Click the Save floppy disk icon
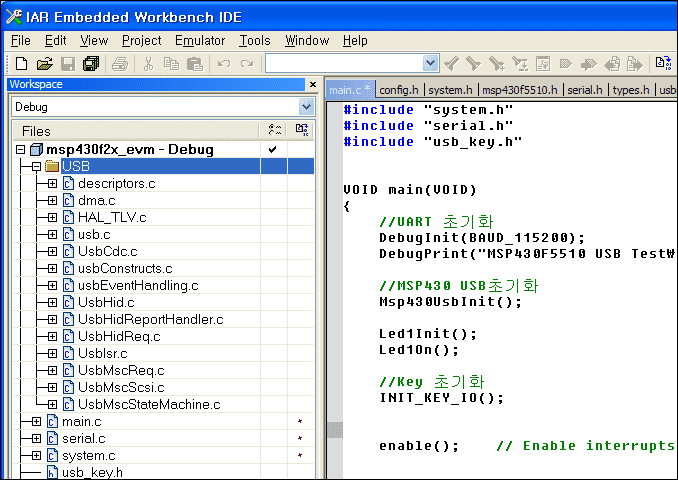 68,64
